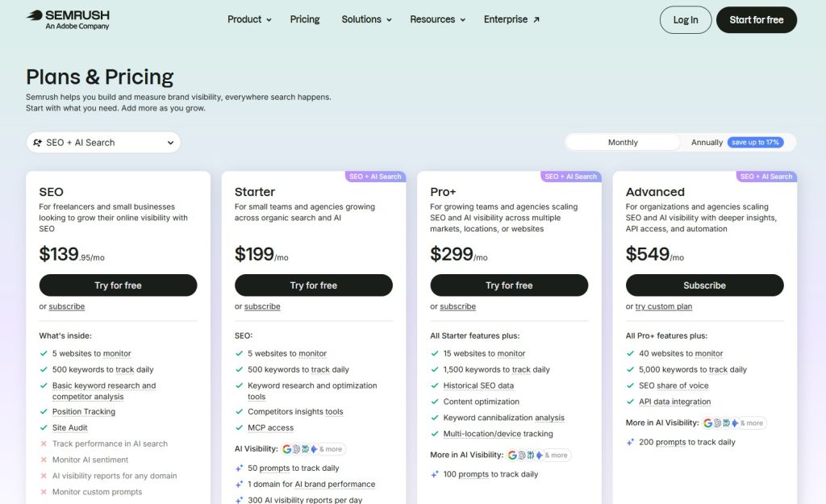Viewport: 826px width, 504px height.
Task: Click the & more badge in Pro+ AI Visibility
Action: tap(557, 455)
